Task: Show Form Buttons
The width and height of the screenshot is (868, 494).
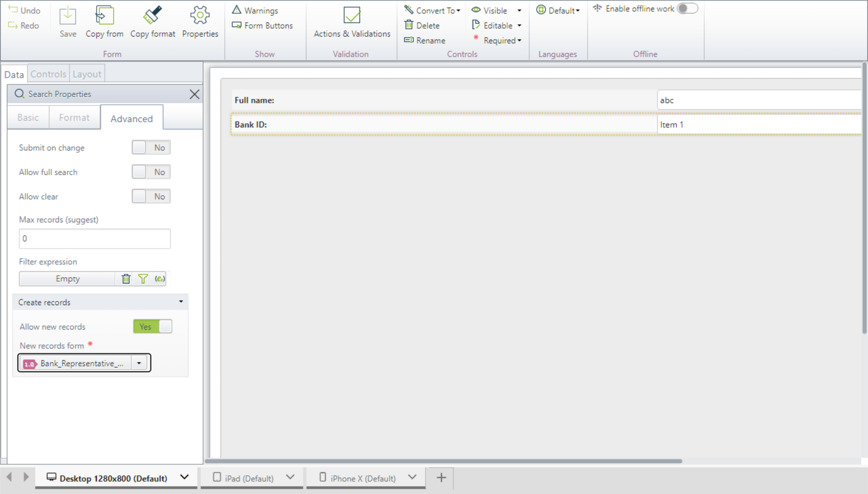Action: [263, 26]
